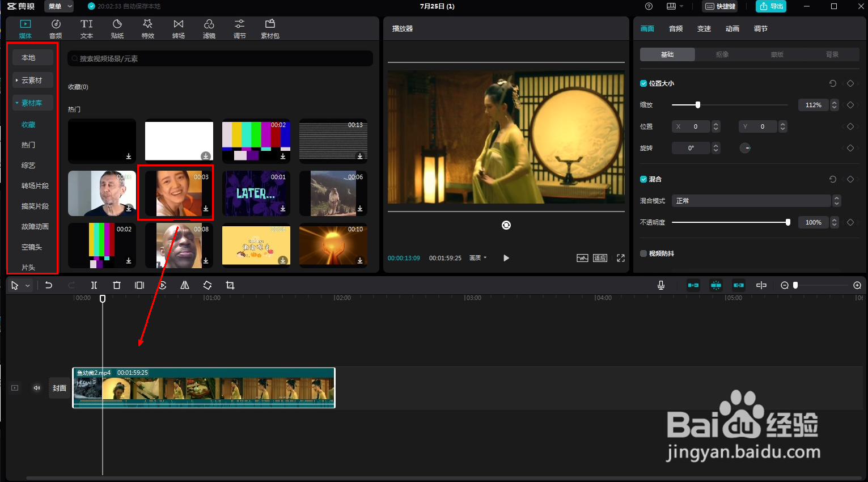The width and height of the screenshot is (868, 482).
Task: Switch to the 音频 properties tab
Action: pos(676,29)
